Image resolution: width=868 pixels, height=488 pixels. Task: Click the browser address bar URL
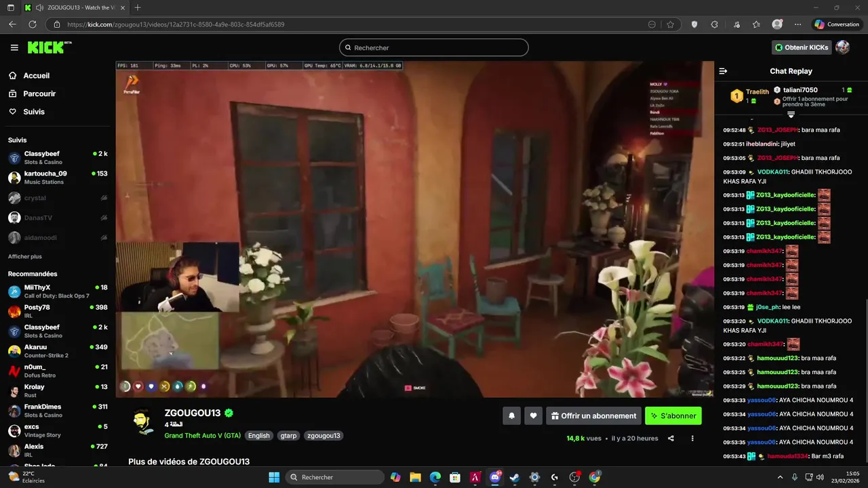coord(175,24)
